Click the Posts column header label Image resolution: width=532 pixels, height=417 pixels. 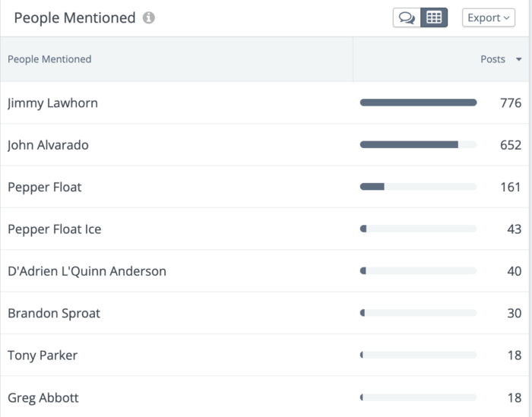point(492,59)
